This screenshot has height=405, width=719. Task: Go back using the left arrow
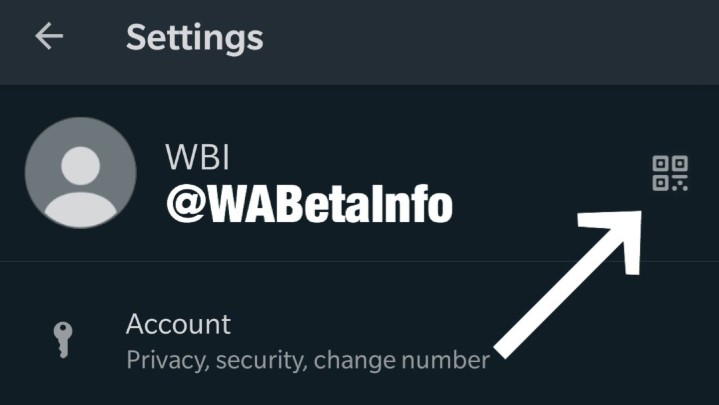[49, 36]
